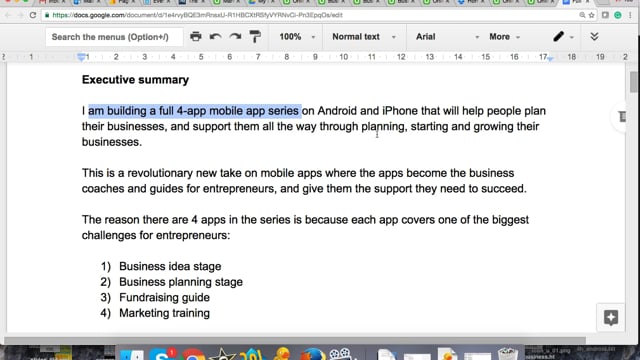
Task: Click the word 'businesses.' ending first paragraph
Action: click(x=112, y=142)
